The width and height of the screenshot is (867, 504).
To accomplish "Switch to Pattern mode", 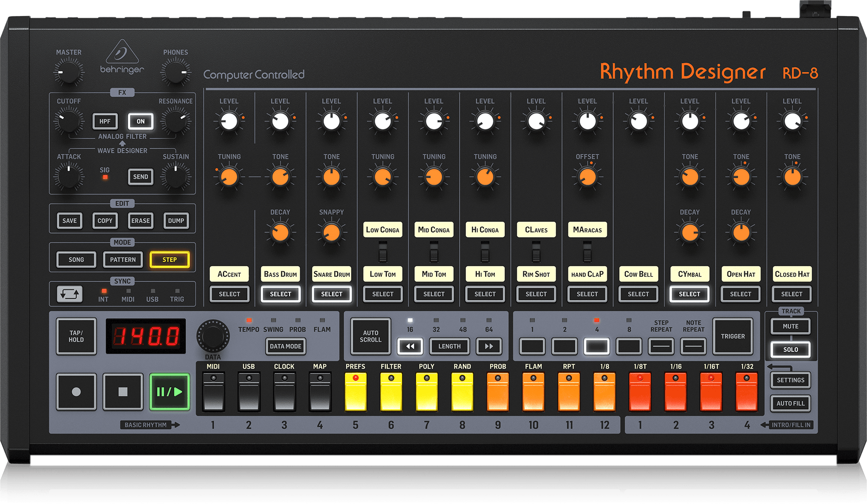I will (x=123, y=259).
